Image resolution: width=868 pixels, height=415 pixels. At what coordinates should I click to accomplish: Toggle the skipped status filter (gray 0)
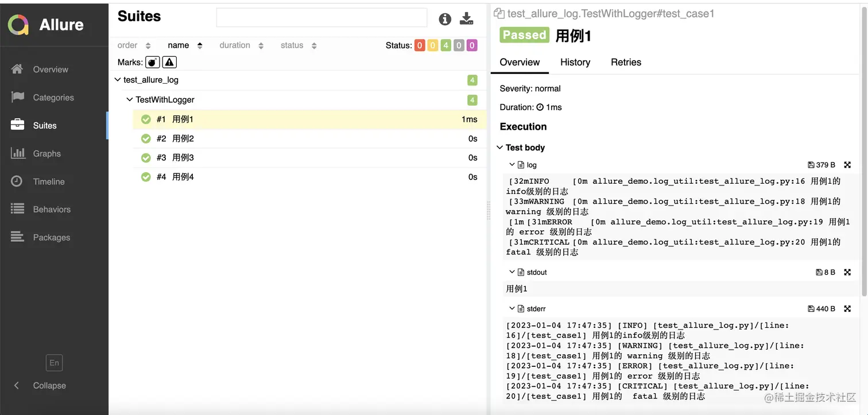[x=459, y=46]
